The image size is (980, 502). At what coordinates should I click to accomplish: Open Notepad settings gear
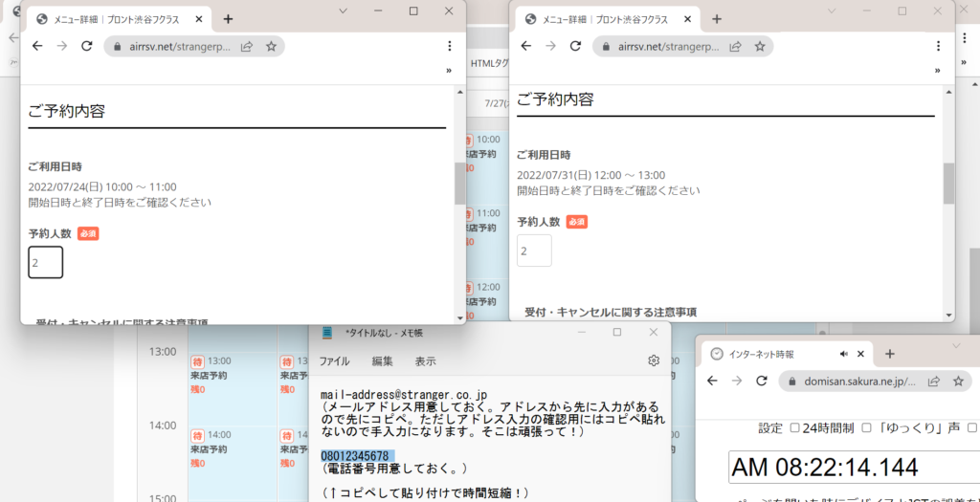tap(654, 360)
